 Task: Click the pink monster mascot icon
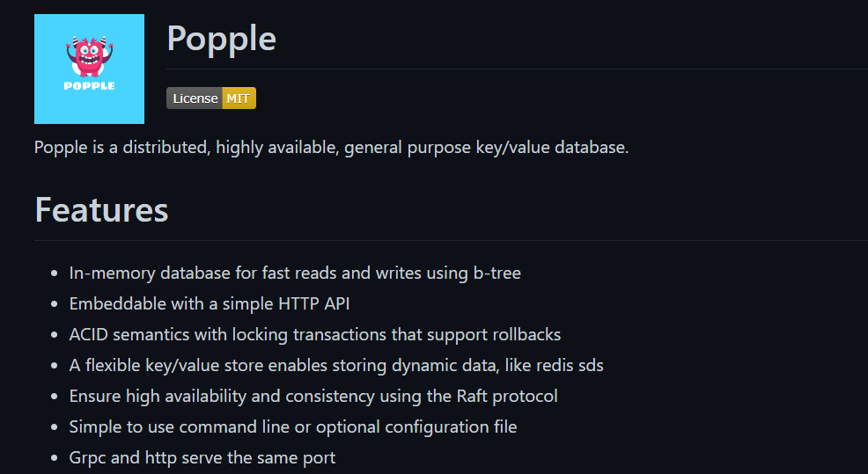(x=89, y=55)
